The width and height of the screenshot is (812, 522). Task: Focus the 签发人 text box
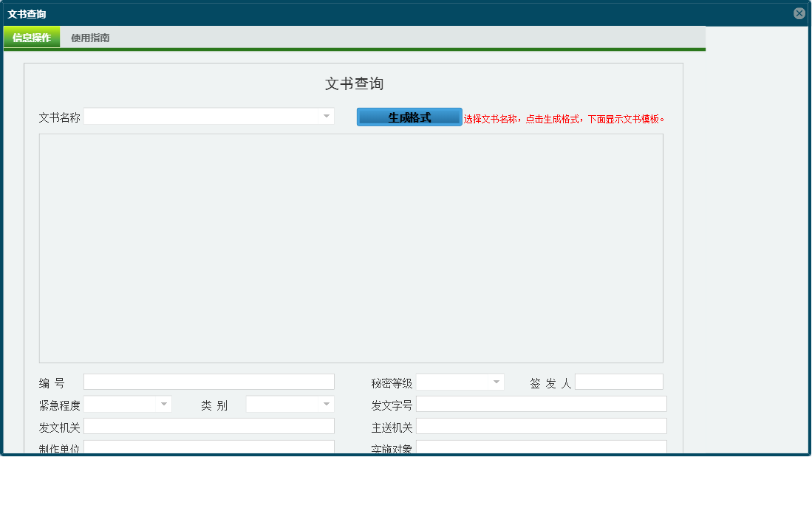tap(619, 381)
